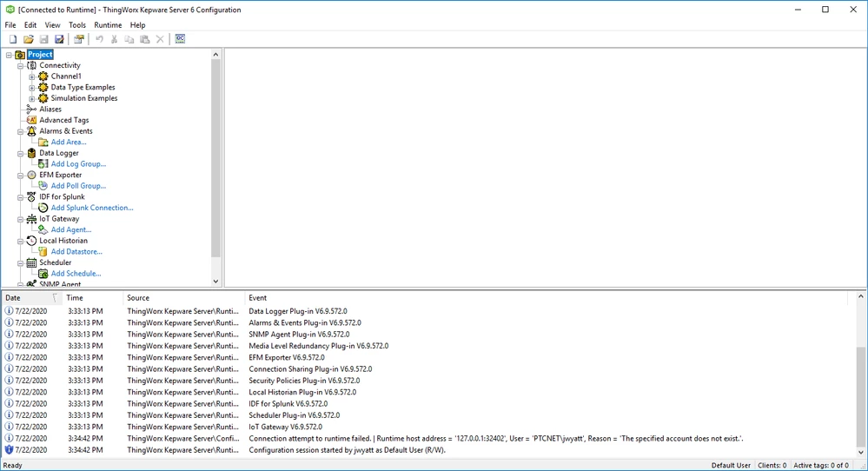Click the Cut scissors icon
This screenshot has width=868, height=471.
(114, 39)
